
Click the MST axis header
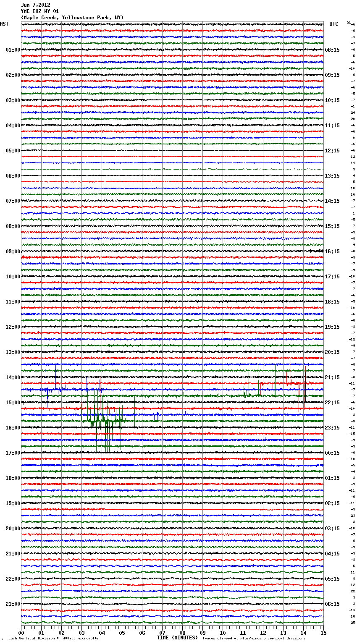pos(4,24)
